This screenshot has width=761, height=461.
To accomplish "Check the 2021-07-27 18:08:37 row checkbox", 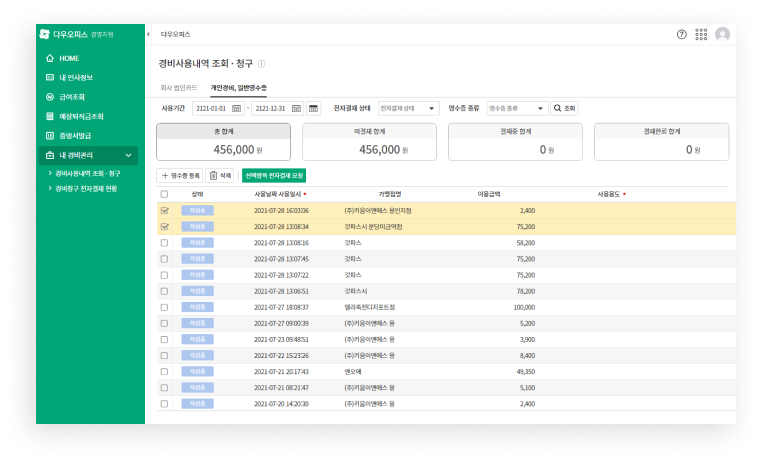I will click(165, 307).
